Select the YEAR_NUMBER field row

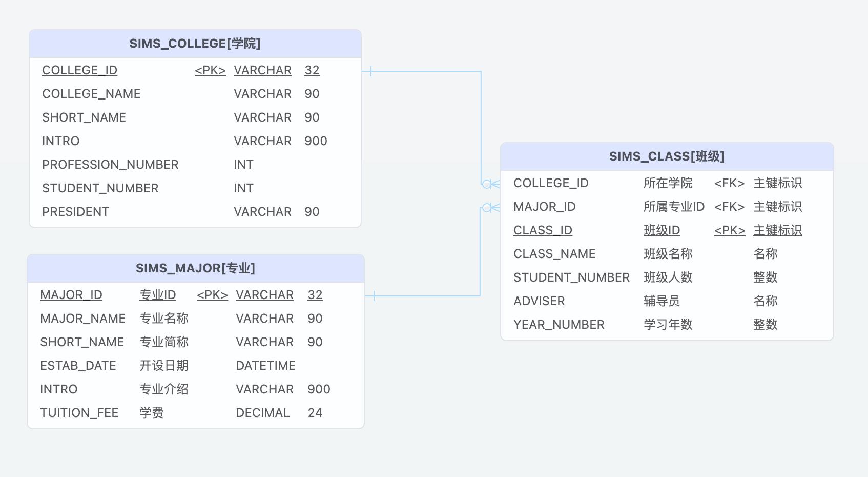coord(559,325)
